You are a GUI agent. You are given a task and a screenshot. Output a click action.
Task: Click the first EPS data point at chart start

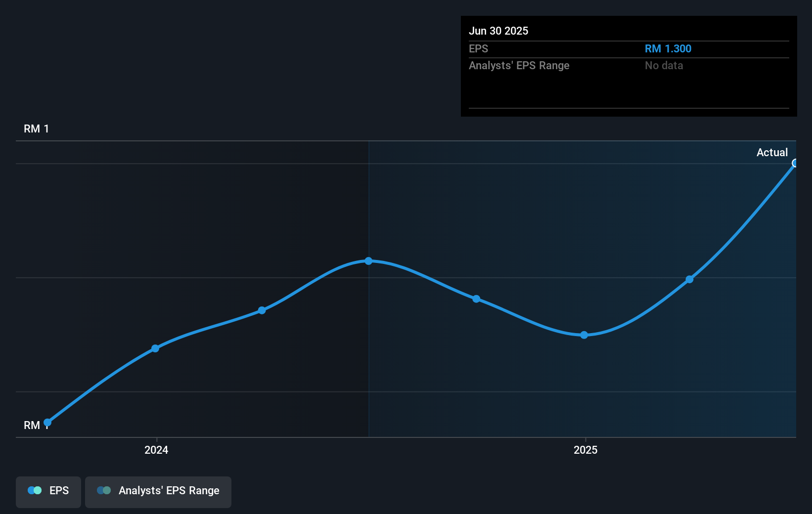click(47, 423)
